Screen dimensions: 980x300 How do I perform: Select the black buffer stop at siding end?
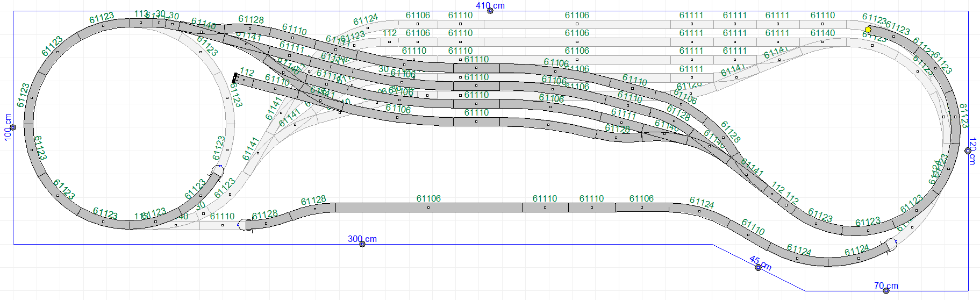coord(234,78)
